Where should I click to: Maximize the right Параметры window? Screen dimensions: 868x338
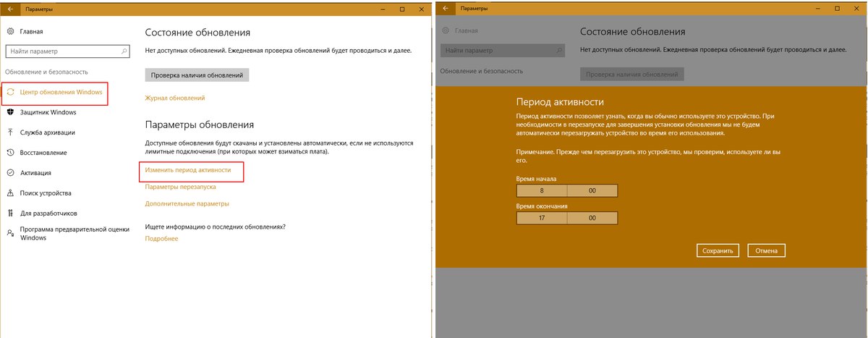(837, 9)
